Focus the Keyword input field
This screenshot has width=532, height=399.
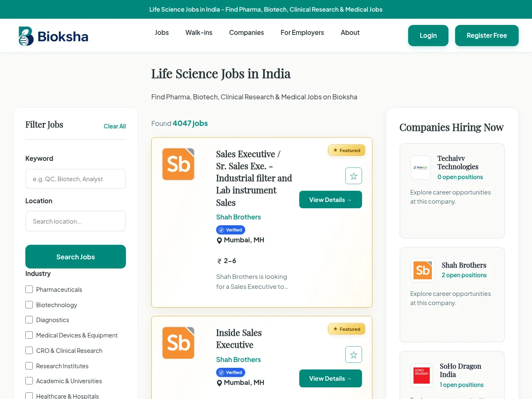click(76, 179)
